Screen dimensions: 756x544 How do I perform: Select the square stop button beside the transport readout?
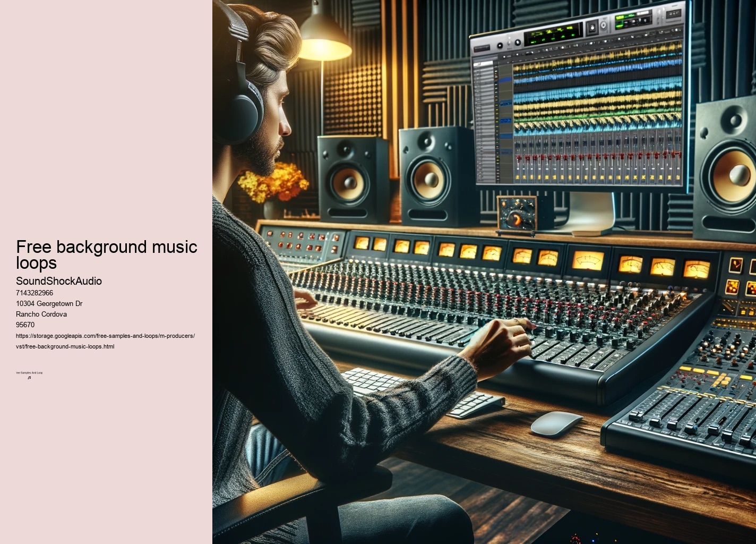coord(591,28)
